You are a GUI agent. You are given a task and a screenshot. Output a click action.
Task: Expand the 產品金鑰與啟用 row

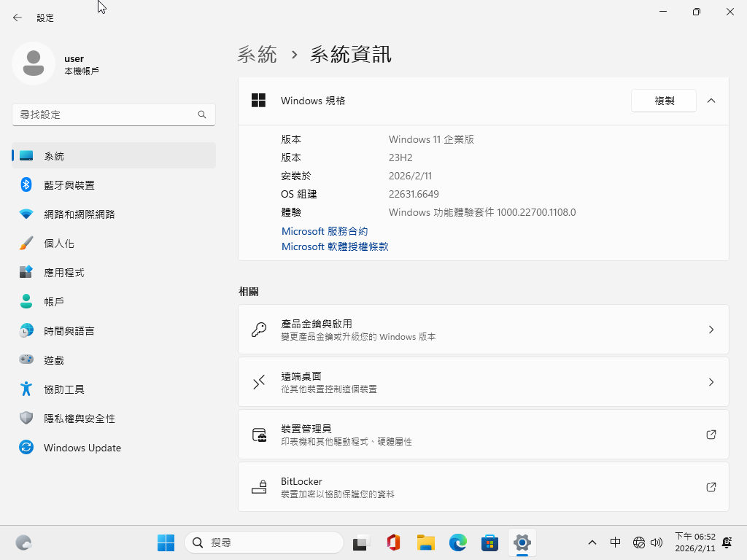pos(483,330)
